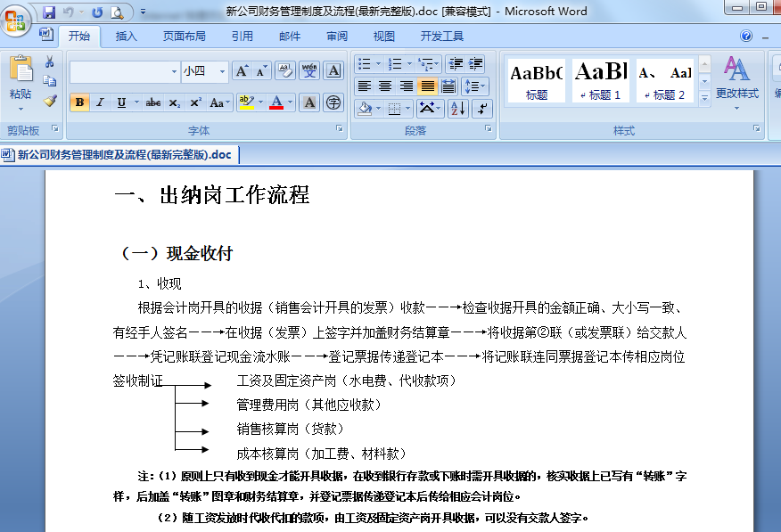The width and height of the screenshot is (781, 532).
Task: Open the 审阅 ribbon tab
Action: tap(337, 37)
